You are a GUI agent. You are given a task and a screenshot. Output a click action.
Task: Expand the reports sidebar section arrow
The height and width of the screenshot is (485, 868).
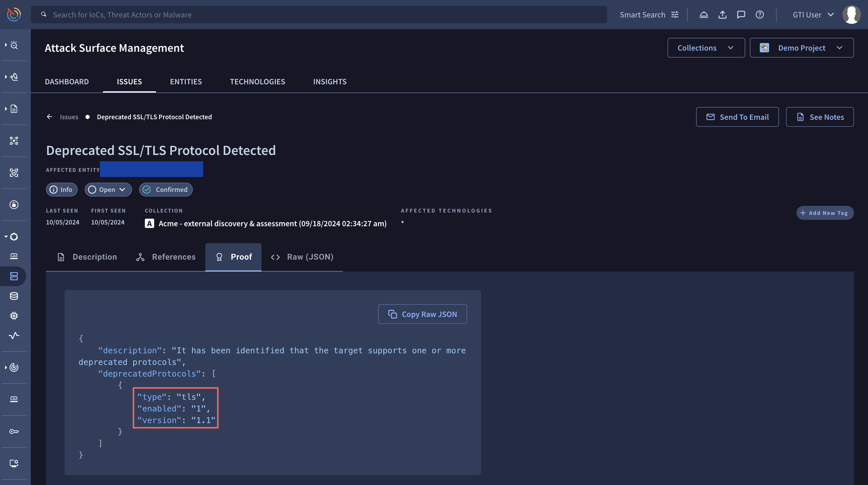6,108
